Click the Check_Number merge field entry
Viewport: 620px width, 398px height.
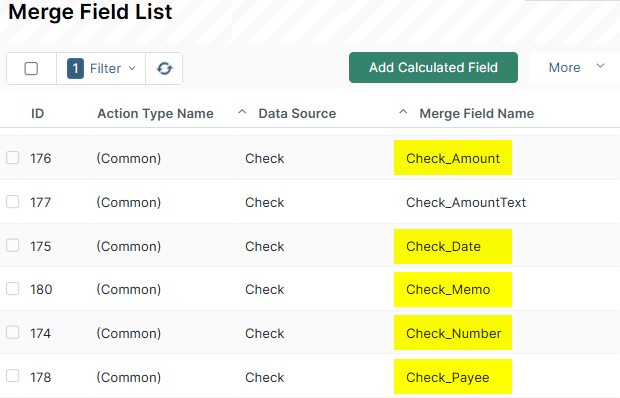454,334
